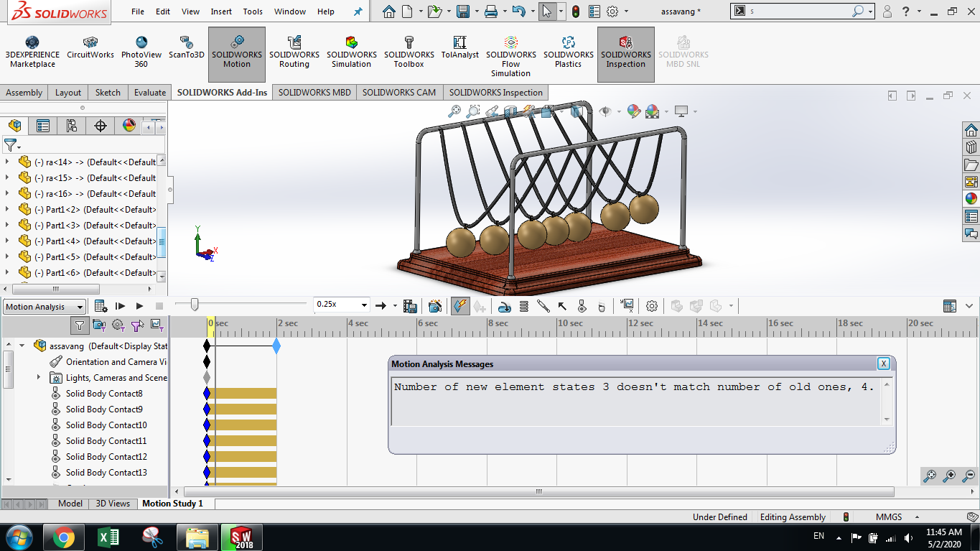Expand the ra<14> component in the tree

tap(7, 162)
